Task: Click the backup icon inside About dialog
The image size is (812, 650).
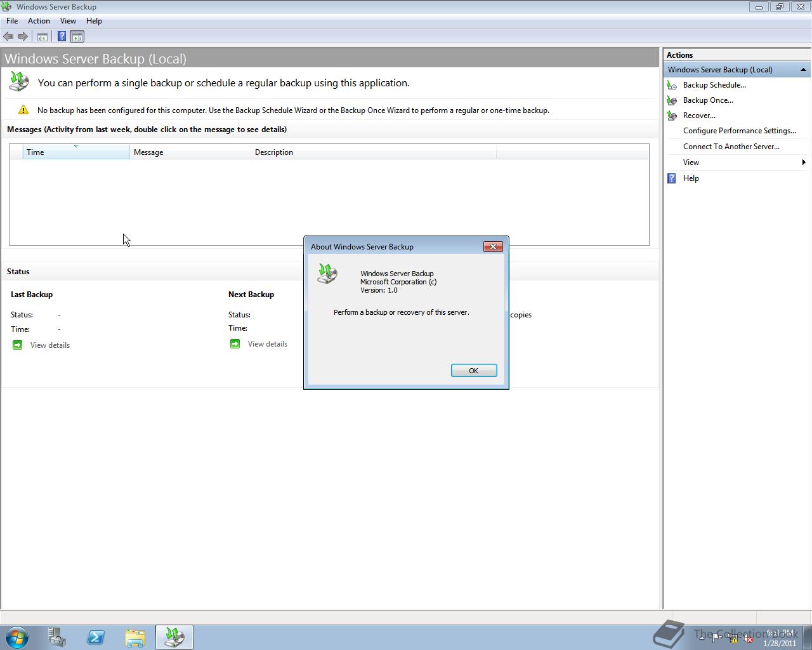Action: click(327, 274)
